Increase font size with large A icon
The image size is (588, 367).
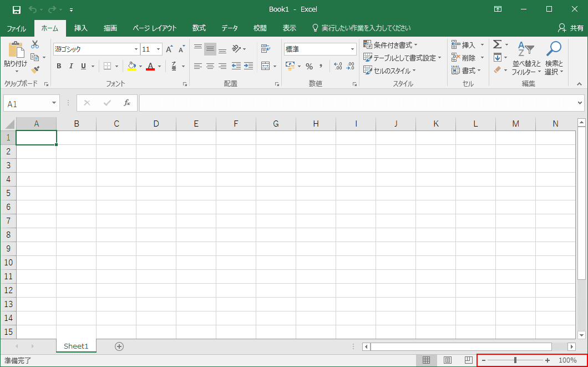click(169, 49)
